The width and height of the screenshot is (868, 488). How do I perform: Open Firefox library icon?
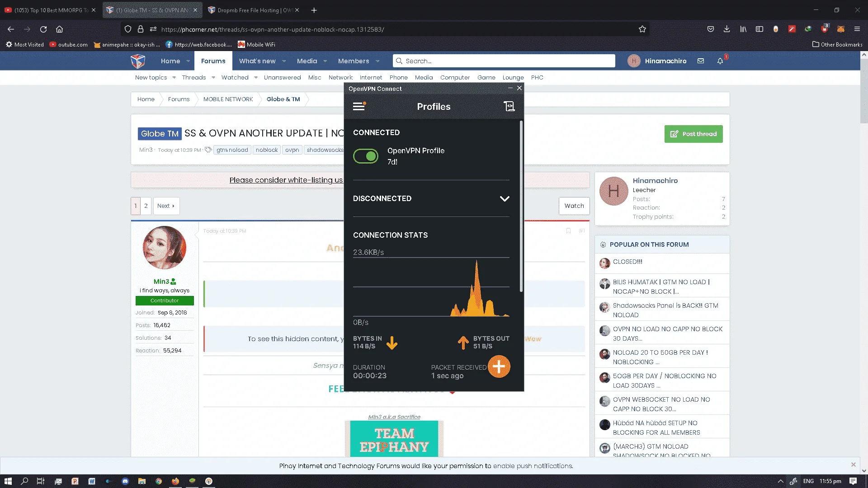(x=743, y=29)
